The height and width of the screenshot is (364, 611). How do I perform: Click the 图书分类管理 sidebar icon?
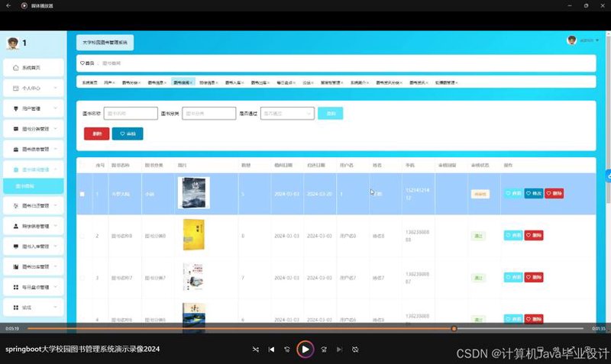click(x=15, y=129)
